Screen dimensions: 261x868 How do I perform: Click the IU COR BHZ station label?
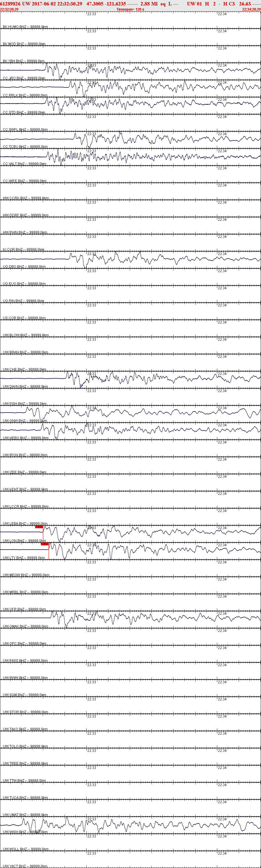point(24,250)
